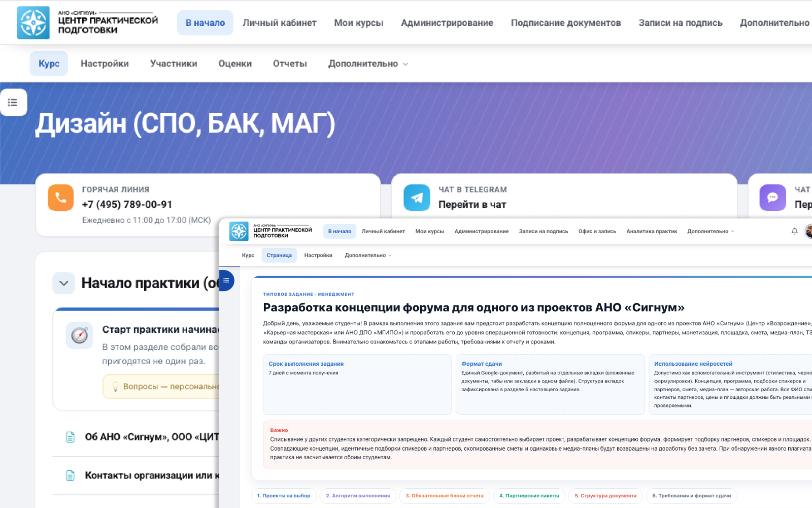The height and width of the screenshot is (508, 812).
Task: Open Администрирование in front window
Action: pos(481,231)
